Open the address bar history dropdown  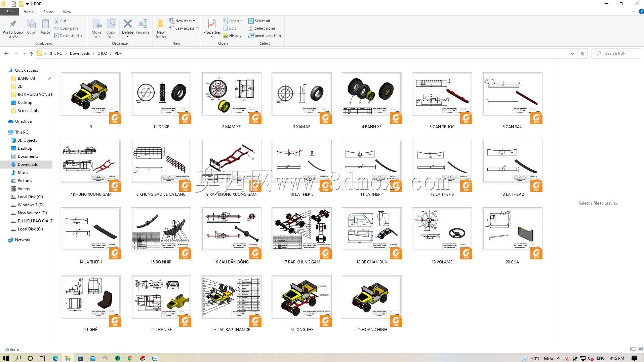[572, 53]
